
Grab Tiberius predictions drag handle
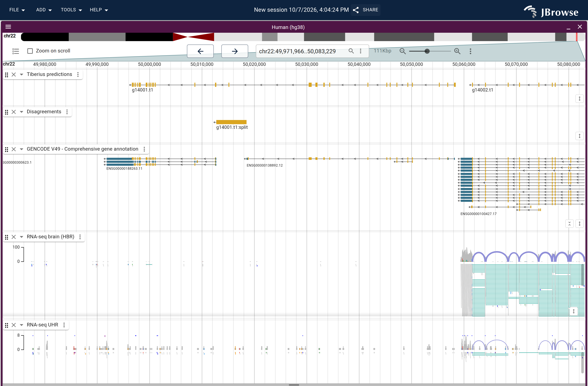[7, 74]
